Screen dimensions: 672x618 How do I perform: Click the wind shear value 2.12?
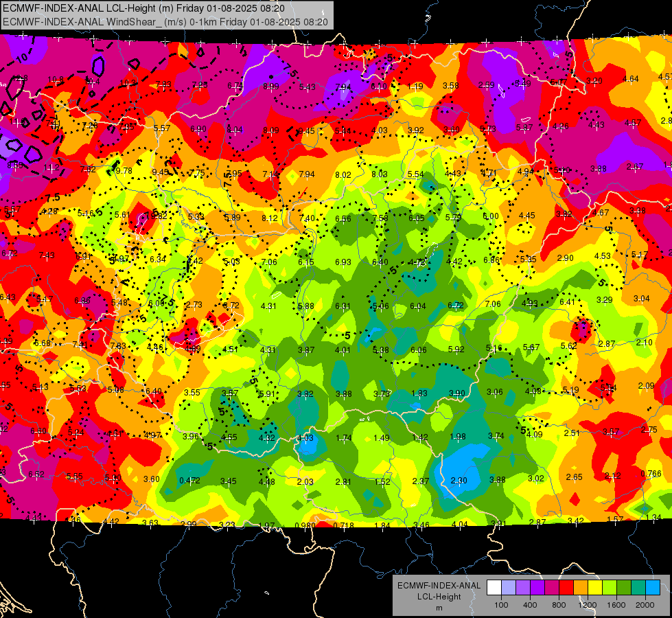[612, 475]
